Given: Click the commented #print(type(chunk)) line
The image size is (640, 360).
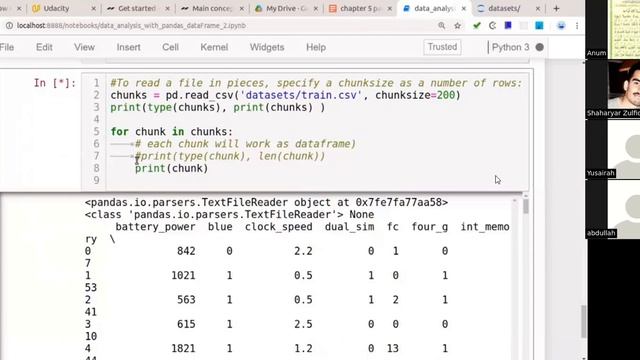Looking at the screenshot, I should (x=230, y=156).
